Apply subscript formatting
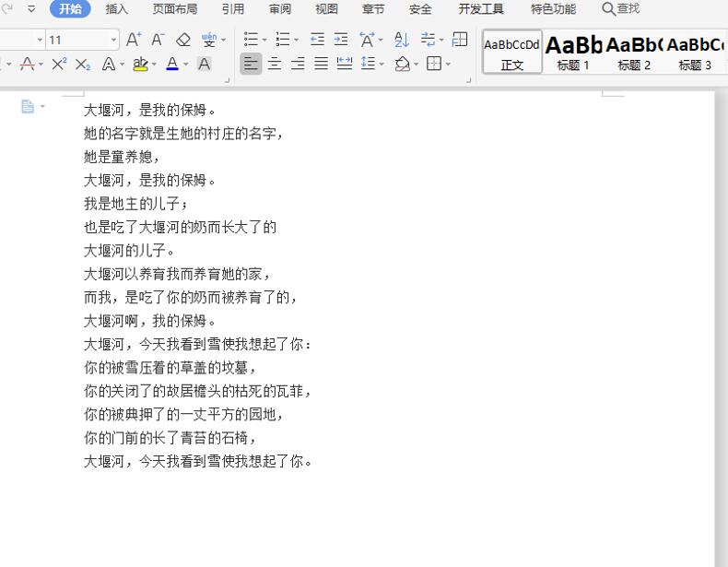Screen dimensions: 728x567 83,65
